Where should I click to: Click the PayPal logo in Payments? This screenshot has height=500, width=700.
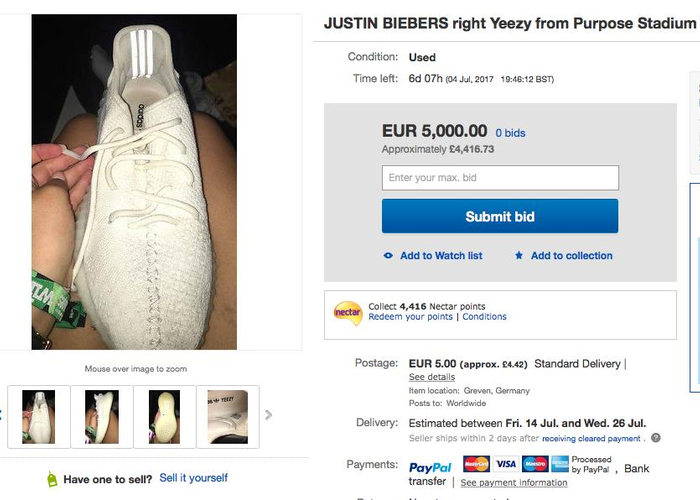[x=430, y=467]
